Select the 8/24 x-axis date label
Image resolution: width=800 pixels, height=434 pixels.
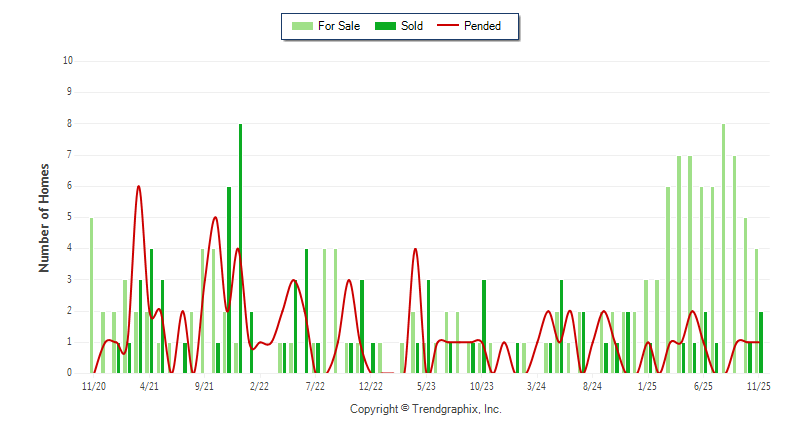(x=591, y=385)
